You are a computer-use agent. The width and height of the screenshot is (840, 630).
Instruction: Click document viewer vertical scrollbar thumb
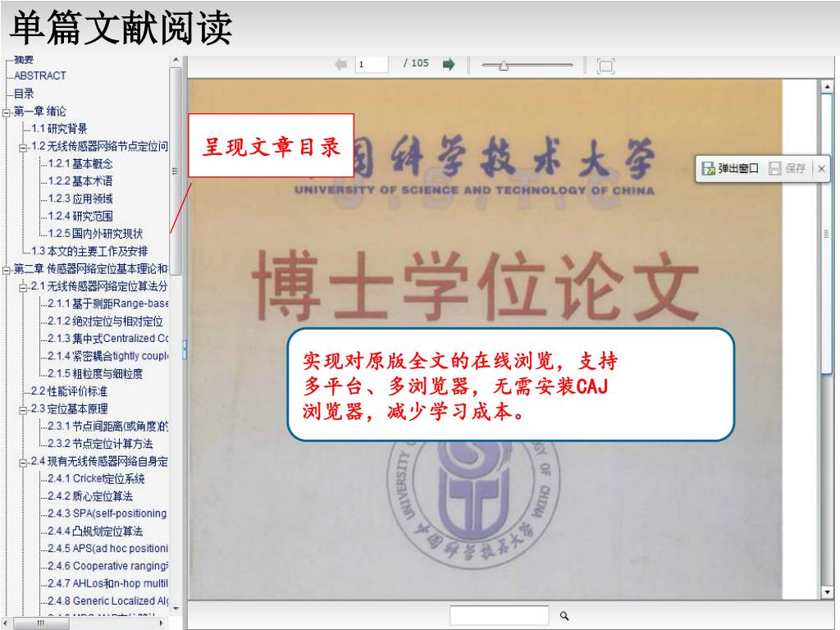pyautogui.click(x=827, y=234)
